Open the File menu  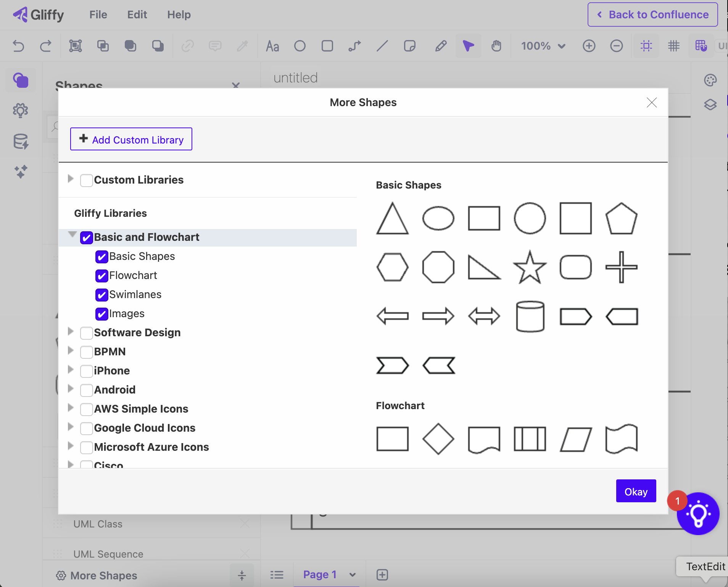click(x=98, y=15)
